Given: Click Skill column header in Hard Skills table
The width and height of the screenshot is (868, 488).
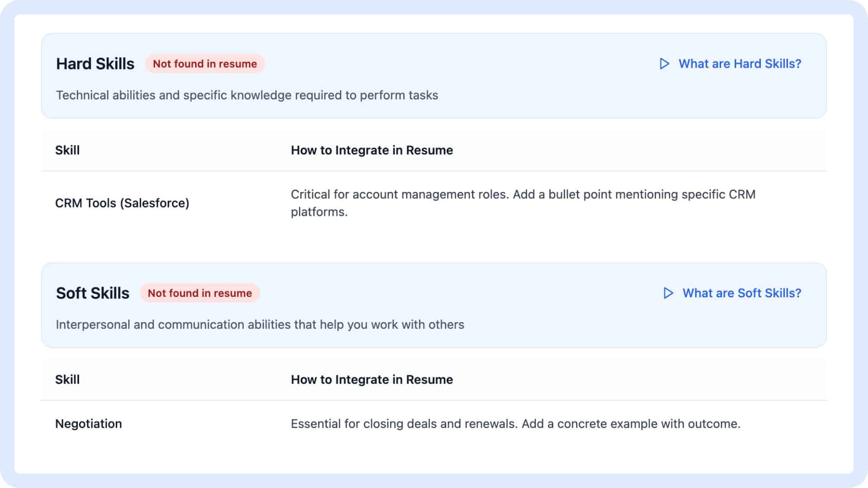Looking at the screenshot, I should point(67,150).
